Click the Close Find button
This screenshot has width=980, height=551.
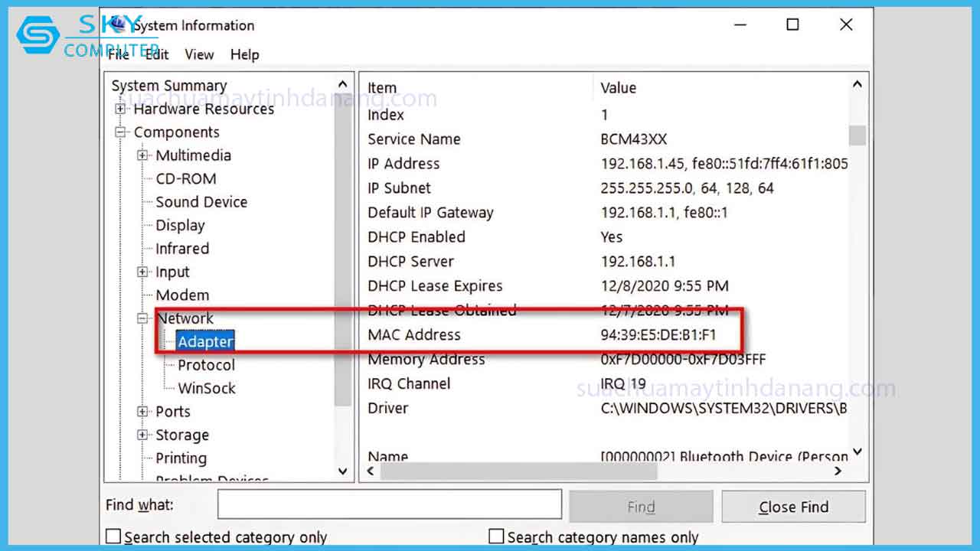tap(793, 507)
